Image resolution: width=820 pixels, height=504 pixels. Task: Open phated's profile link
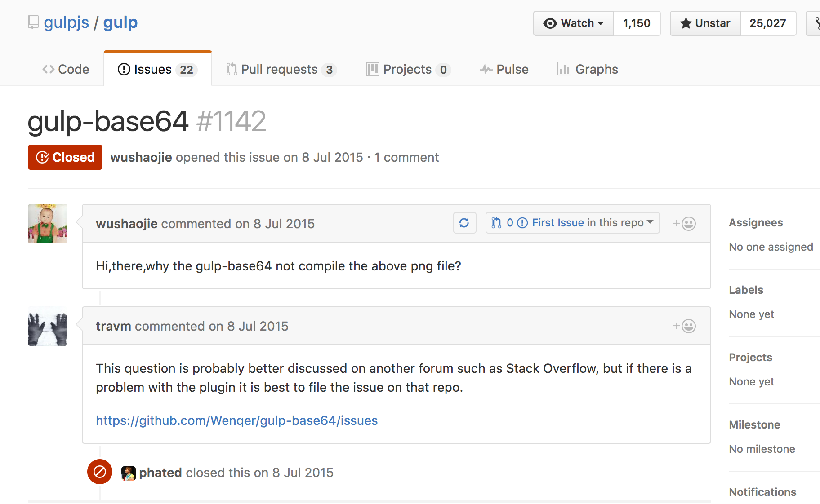(x=160, y=473)
